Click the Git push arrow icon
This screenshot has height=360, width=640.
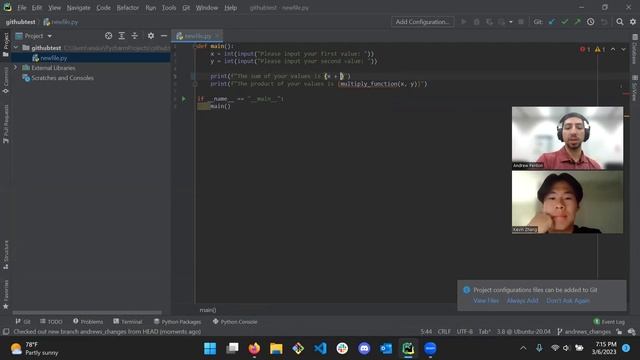tap(577, 22)
